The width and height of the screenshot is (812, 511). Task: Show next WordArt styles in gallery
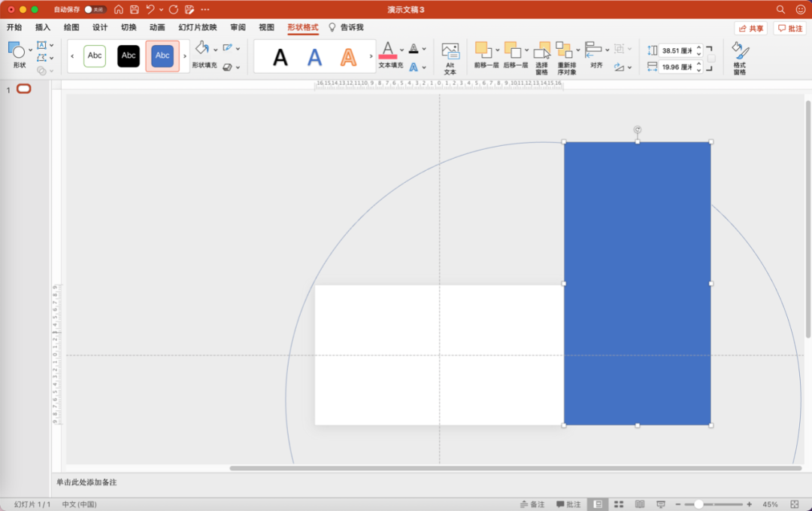371,56
